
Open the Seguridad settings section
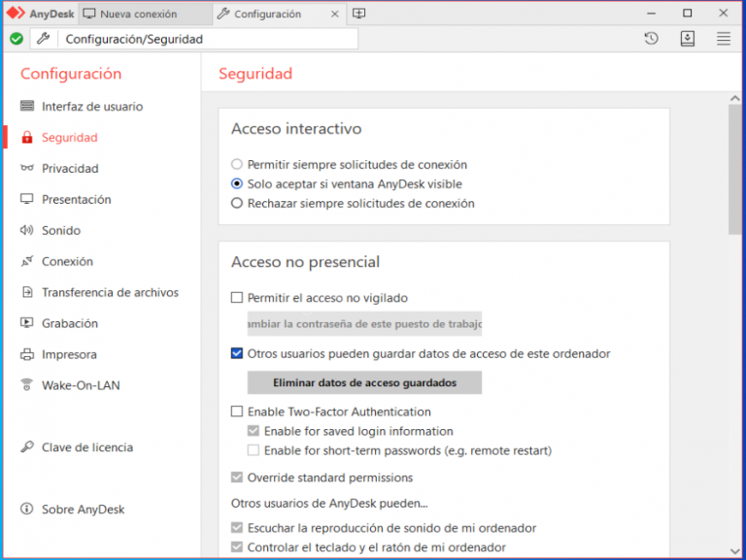(70, 138)
